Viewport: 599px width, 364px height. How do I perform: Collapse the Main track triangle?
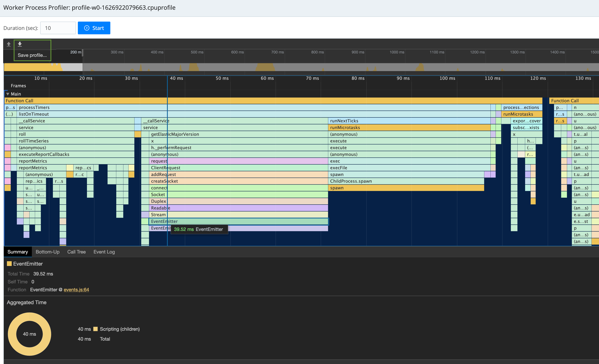click(x=8, y=94)
